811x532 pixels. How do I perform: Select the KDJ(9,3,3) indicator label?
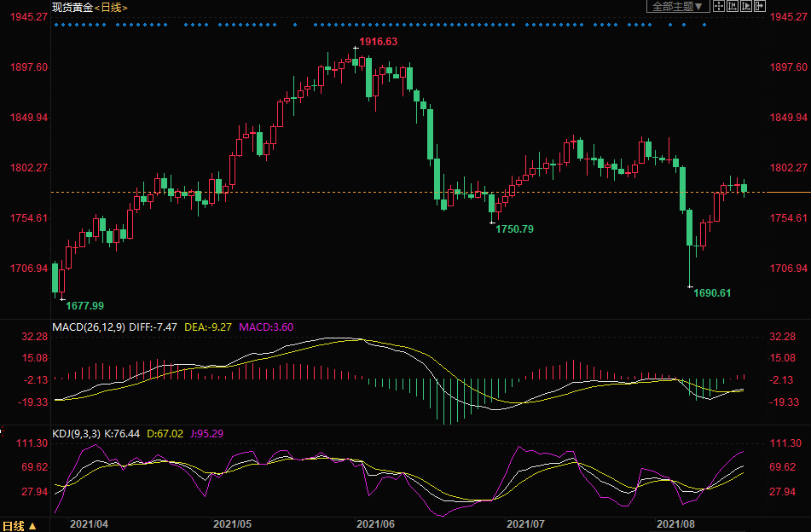76,434
